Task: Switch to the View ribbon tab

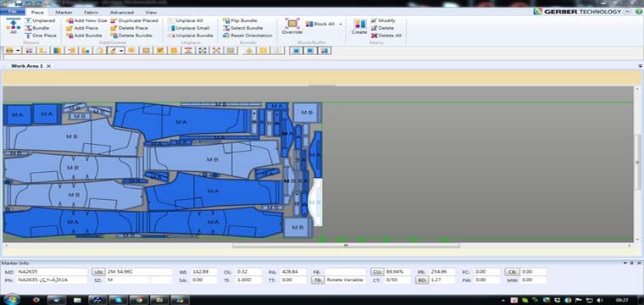Action: pyautogui.click(x=151, y=13)
